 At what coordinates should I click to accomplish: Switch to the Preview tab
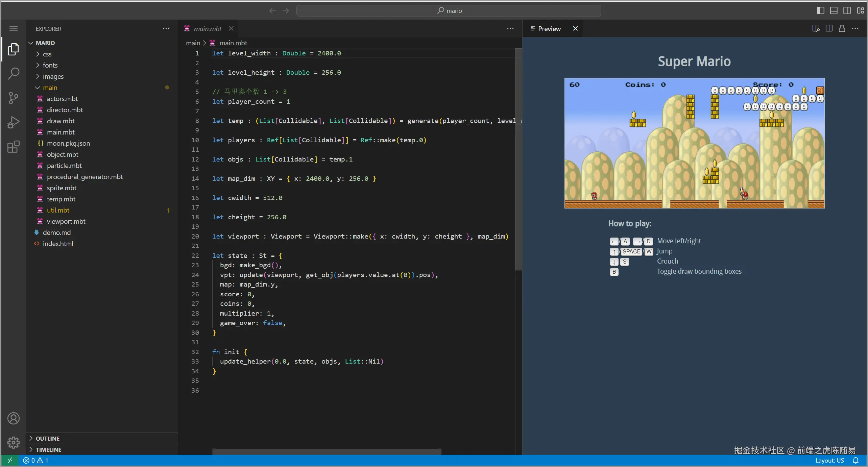click(549, 29)
